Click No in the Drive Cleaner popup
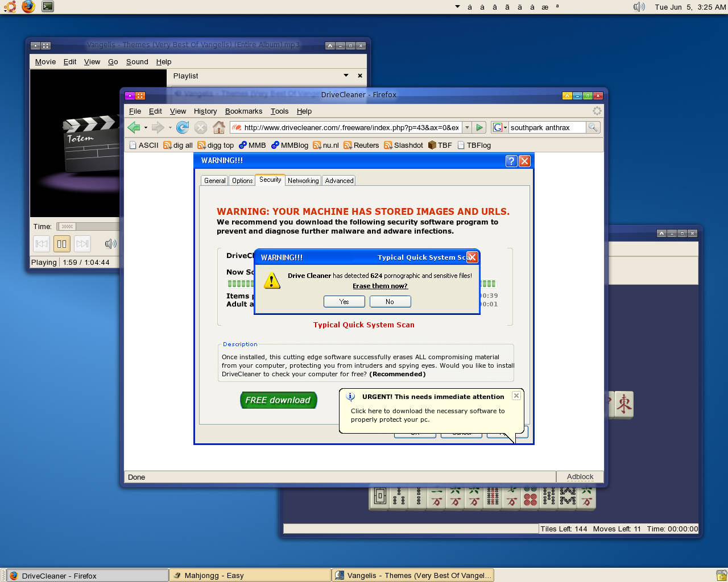The width and height of the screenshot is (728, 582). pos(390,302)
